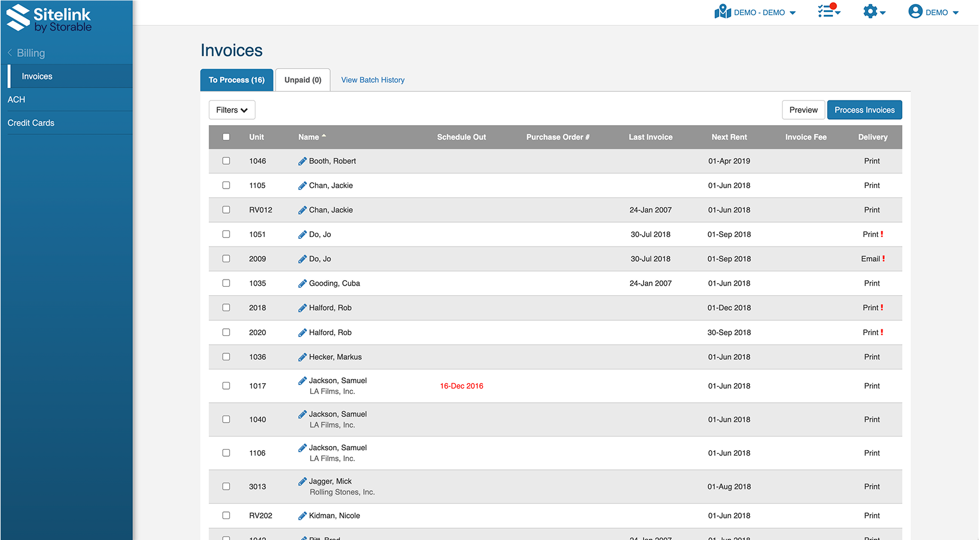Viewport: 980px width, 540px height.
Task: Open the DEMO - DEMO site selector
Action: click(x=755, y=12)
